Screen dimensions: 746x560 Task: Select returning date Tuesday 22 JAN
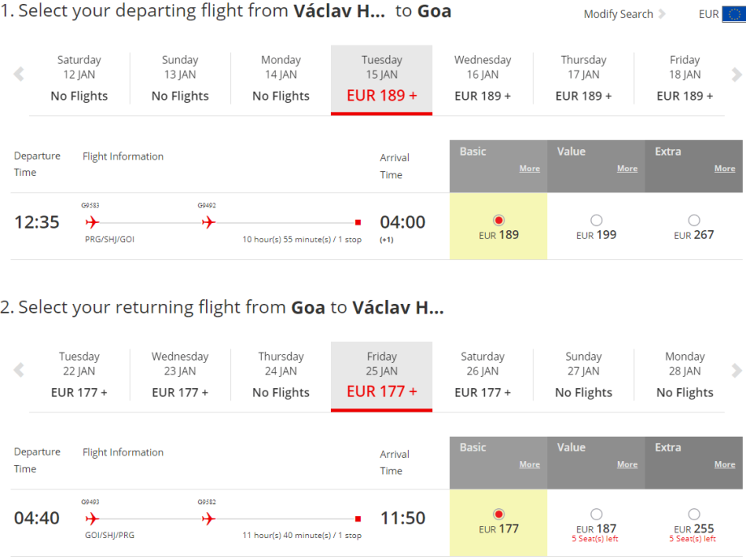point(79,376)
